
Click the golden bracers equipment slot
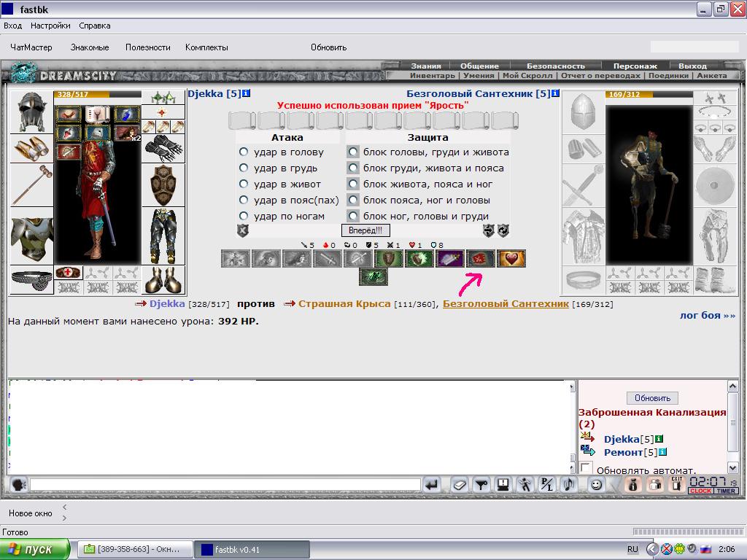coord(31,149)
